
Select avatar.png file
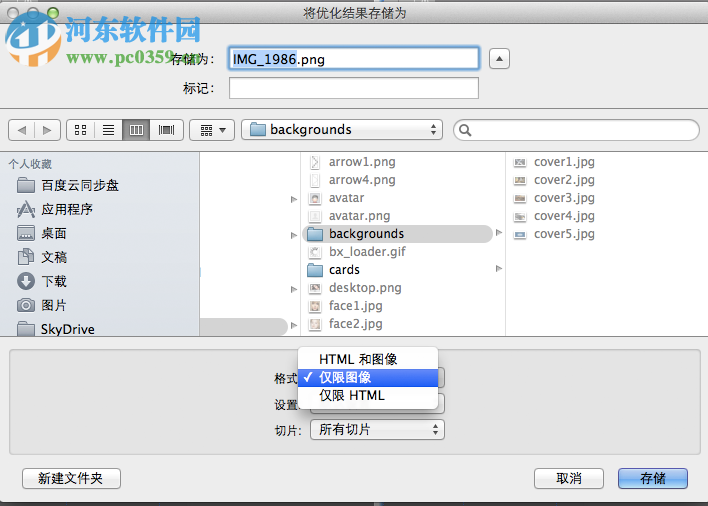click(359, 216)
